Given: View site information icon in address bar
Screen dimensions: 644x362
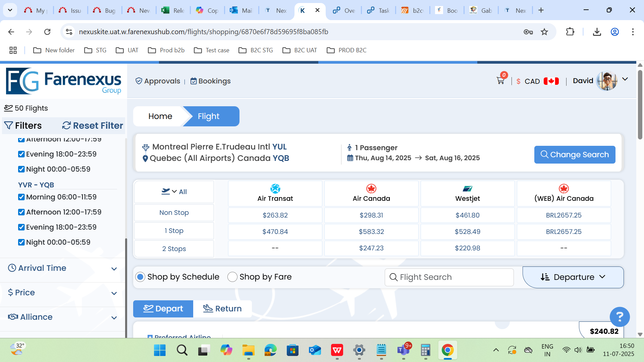Looking at the screenshot, I should click(69, 32).
